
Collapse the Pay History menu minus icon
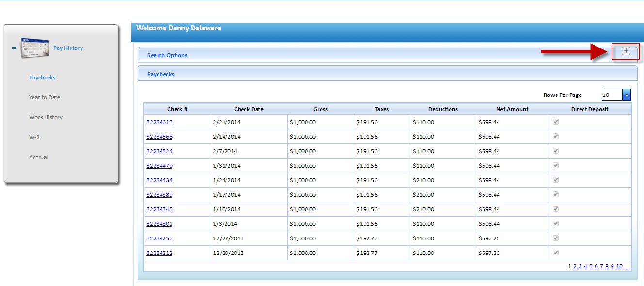pyautogui.click(x=14, y=48)
